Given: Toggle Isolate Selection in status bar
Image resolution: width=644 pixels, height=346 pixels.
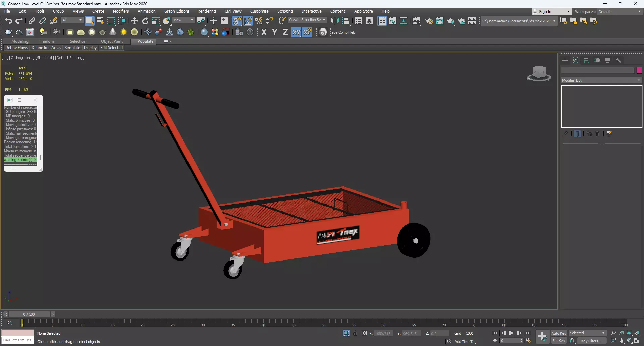Looking at the screenshot, I should tap(346, 333).
